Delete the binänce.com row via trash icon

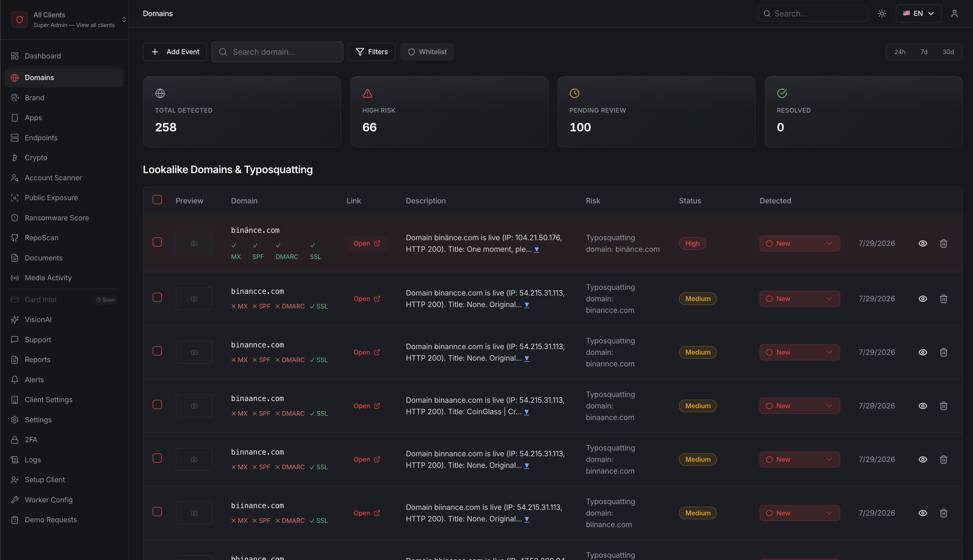point(943,243)
